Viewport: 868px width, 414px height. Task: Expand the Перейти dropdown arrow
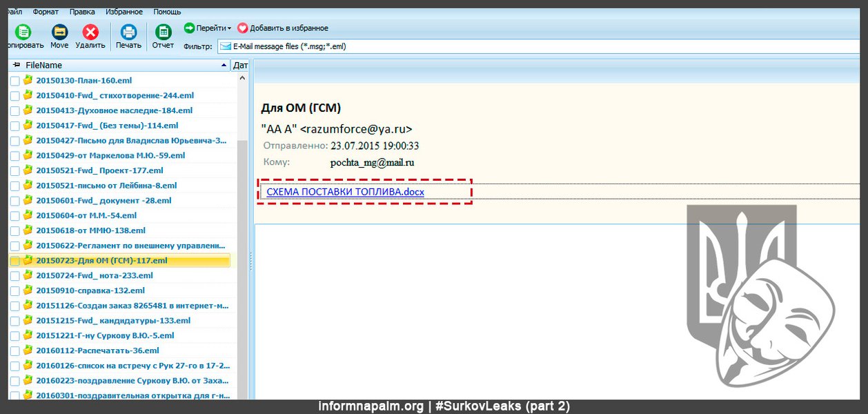pos(230,28)
